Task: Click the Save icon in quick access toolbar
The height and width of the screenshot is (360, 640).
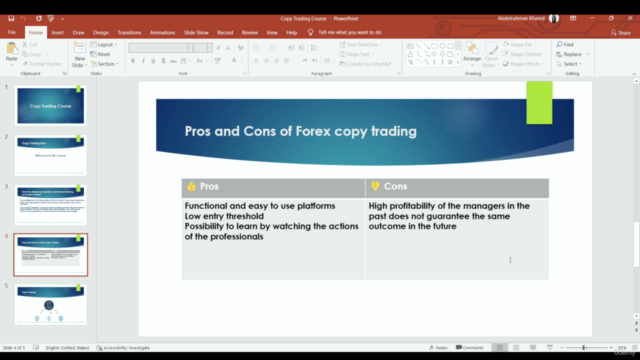Action: point(11,18)
